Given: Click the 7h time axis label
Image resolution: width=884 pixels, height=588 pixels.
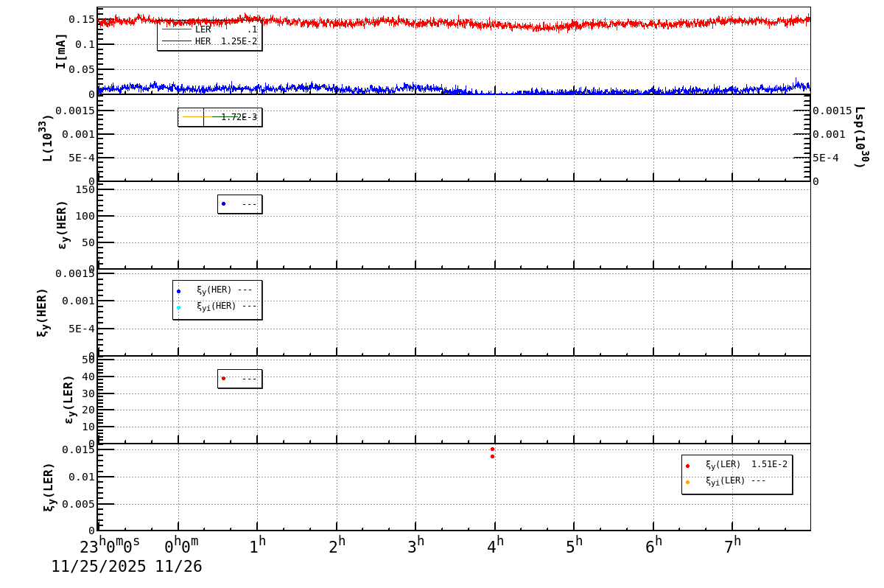Looking at the screenshot, I should (x=733, y=546).
